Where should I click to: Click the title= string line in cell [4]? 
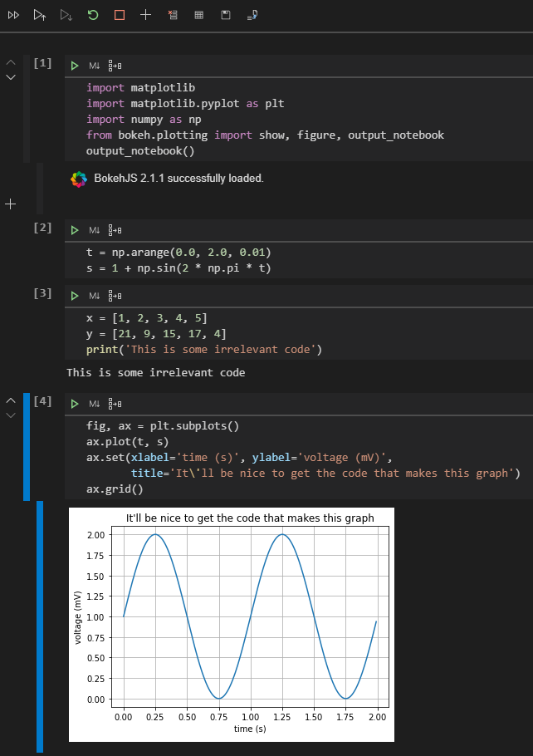pos(325,473)
